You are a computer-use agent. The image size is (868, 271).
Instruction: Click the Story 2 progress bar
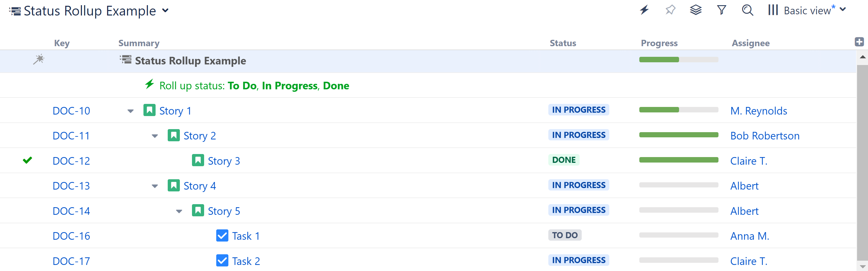pyautogui.click(x=678, y=135)
